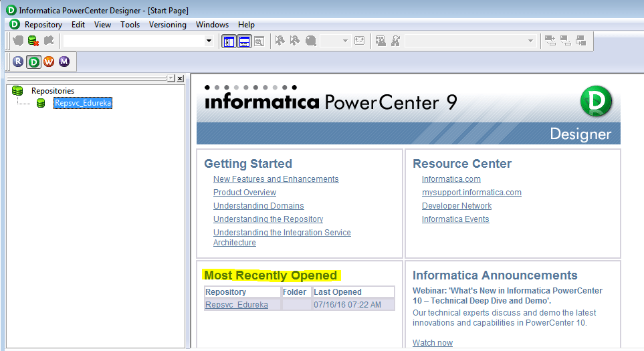Image resolution: width=644 pixels, height=351 pixels.
Task: Click the last grayed link-objects toolbar icon
Action: coord(580,41)
